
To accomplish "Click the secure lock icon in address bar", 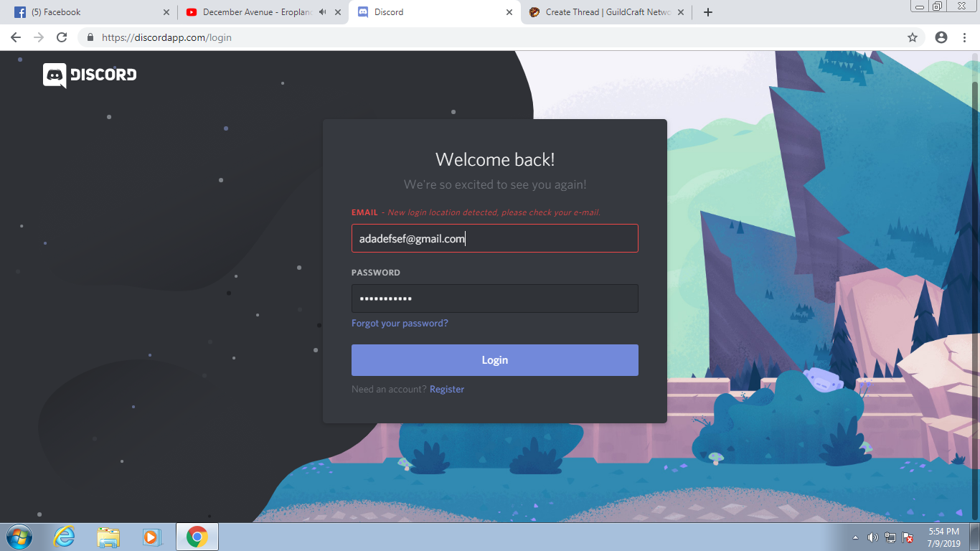I will click(x=90, y=37).
